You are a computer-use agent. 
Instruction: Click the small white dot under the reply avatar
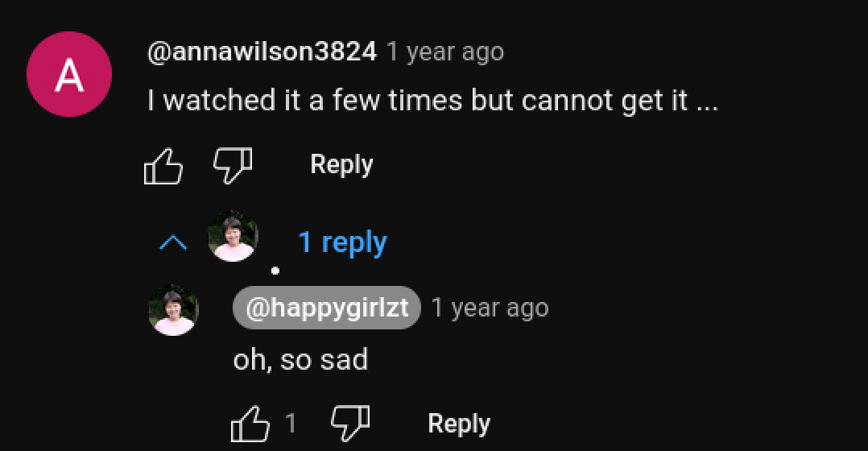(275, 271)
